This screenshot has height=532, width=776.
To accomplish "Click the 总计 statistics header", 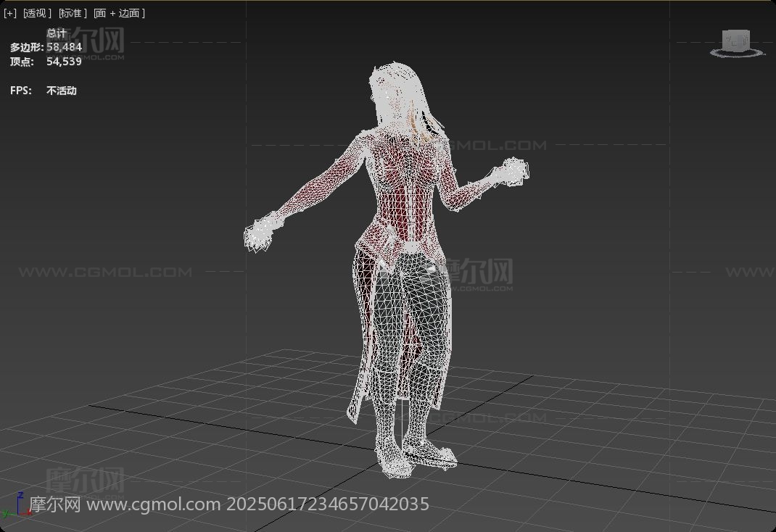I will [57, 33].
